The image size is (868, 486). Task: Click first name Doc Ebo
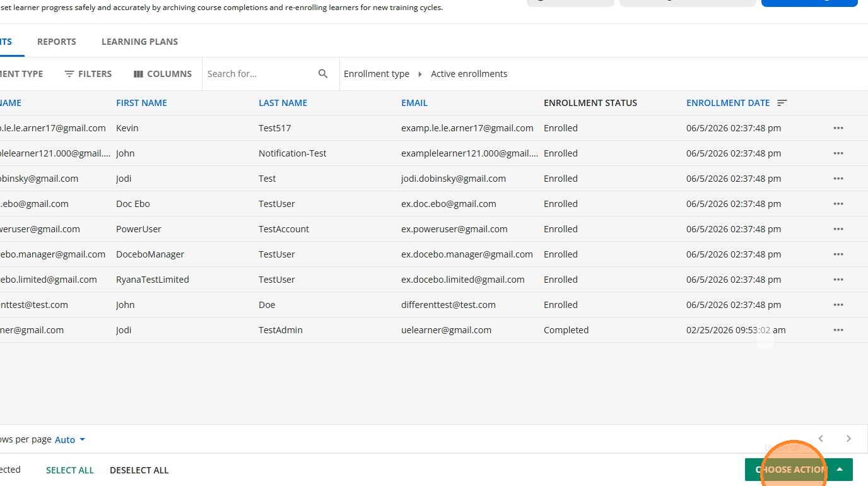click(133, 204)
